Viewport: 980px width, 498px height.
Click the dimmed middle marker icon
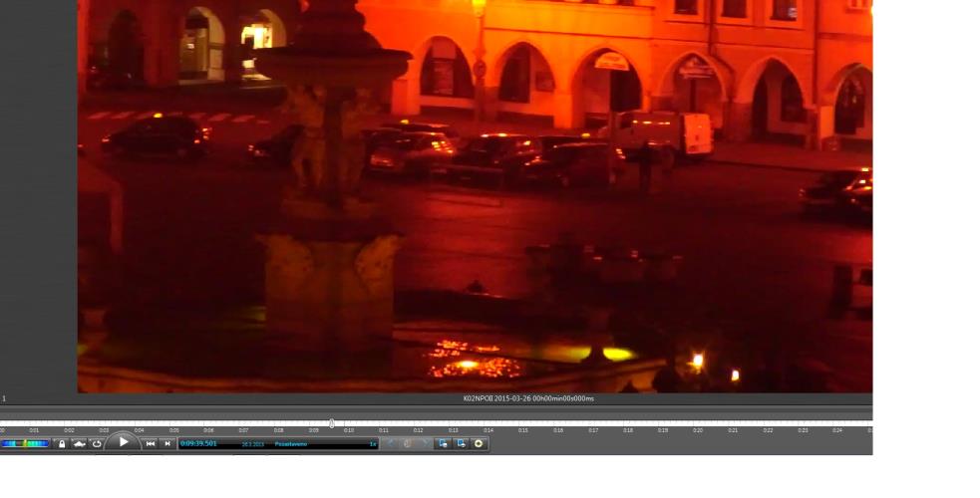coord(407,443)
